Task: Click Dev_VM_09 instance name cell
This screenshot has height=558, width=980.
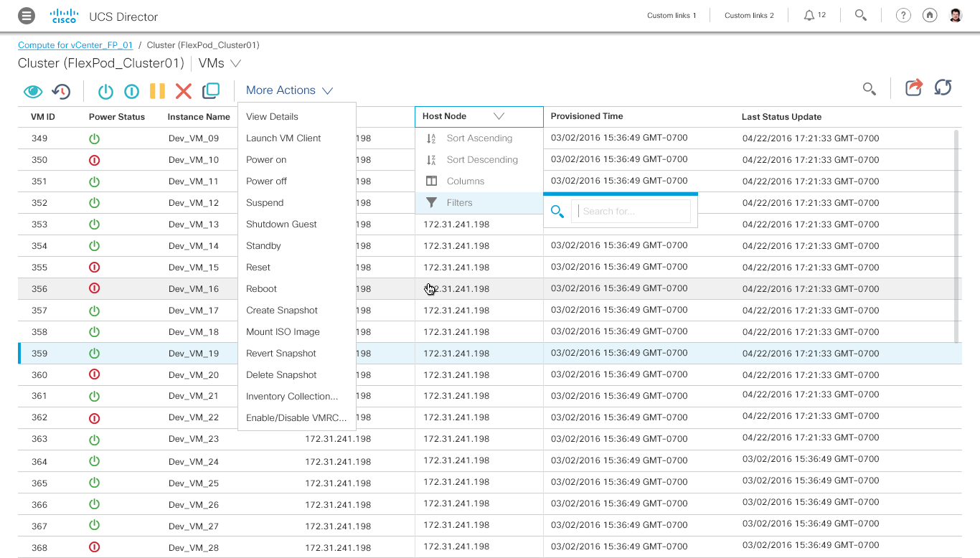Action: pos(194,138)
